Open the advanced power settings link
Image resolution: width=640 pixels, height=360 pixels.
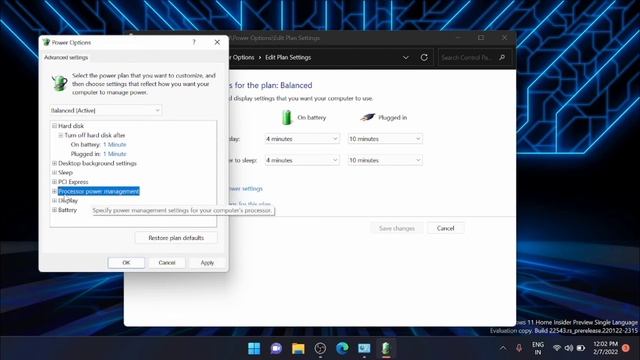pyautogui.click(x=246, y=189)
